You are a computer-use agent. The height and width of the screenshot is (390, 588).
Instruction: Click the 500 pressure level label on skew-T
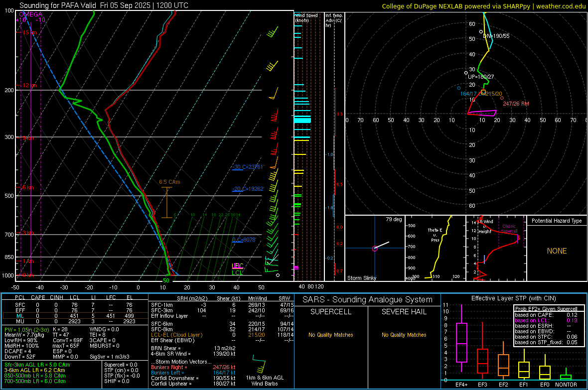[x=9, y=196]
